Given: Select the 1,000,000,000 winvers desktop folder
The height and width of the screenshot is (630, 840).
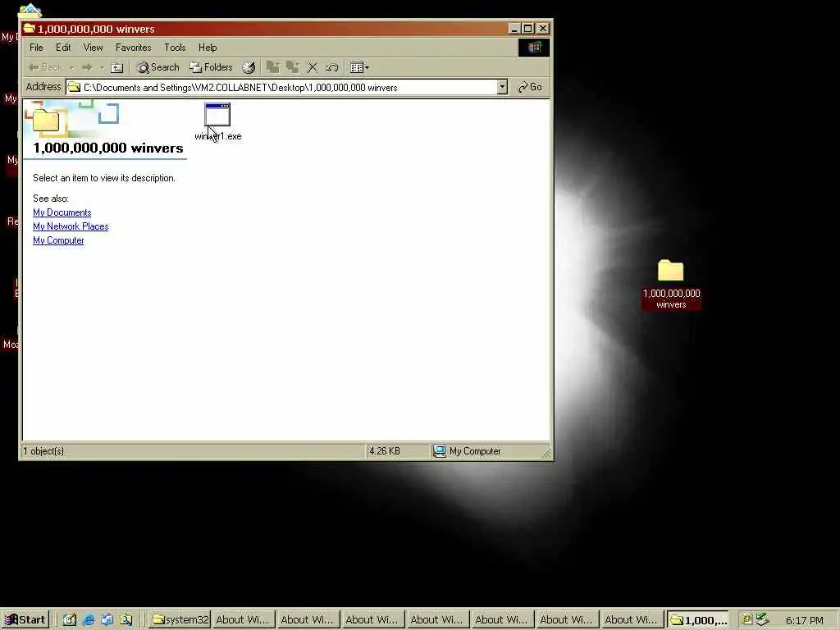Looking at the screenshot, I should coord(671,284).
